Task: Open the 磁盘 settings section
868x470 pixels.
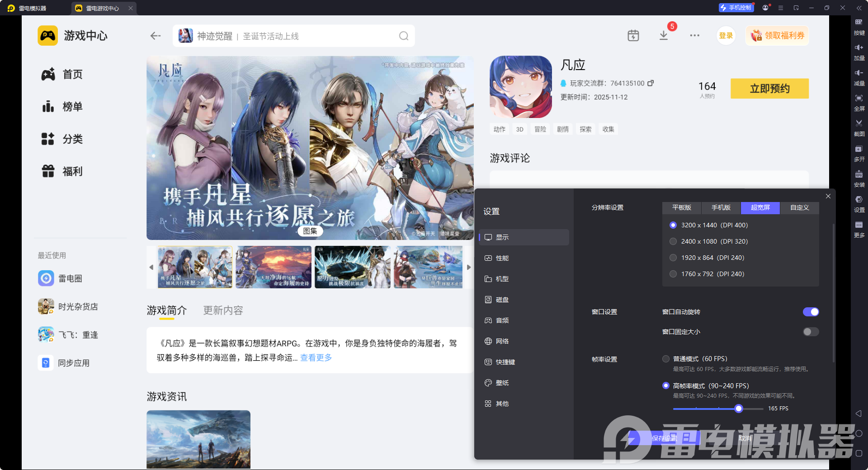Action: 524,300
